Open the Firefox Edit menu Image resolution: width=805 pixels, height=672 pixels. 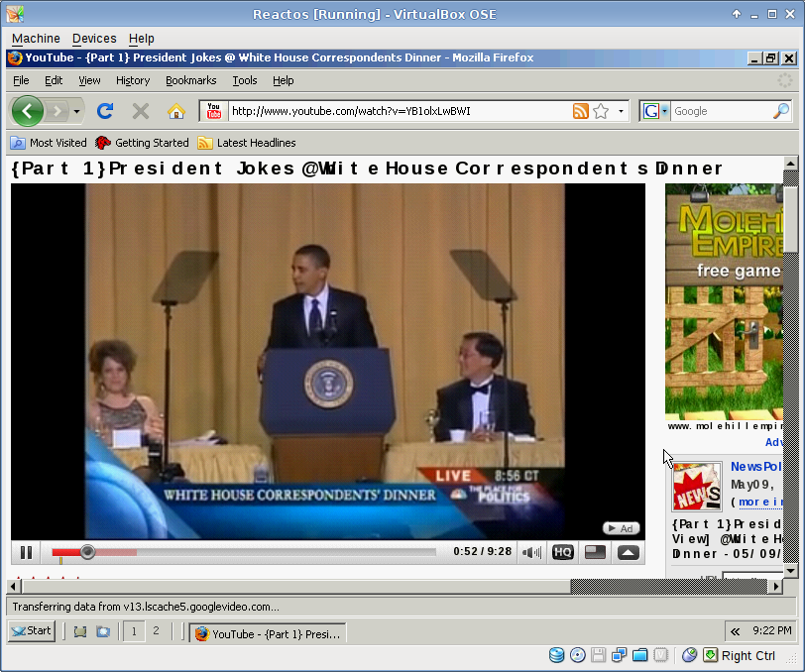click(x=54, y=80)
